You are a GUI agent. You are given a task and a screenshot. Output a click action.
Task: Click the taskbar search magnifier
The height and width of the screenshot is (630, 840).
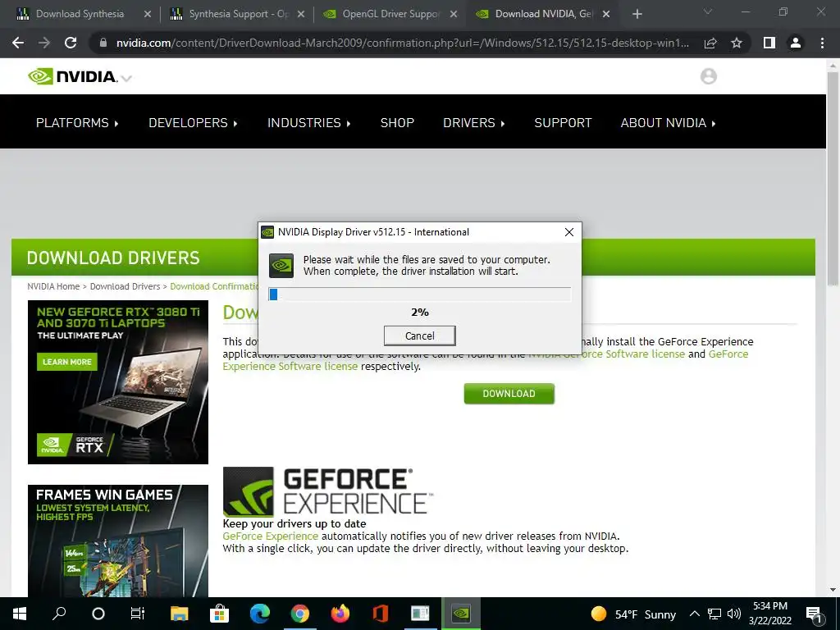click(59, 614)
